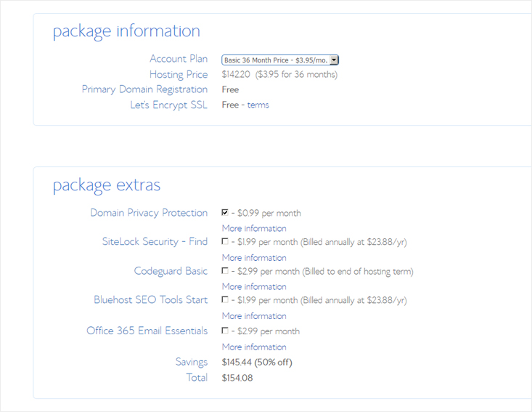532x412 pixels.
Task: Click Domain Privacy Protection label
Action: pyautogui.click(x=149, y=213)
